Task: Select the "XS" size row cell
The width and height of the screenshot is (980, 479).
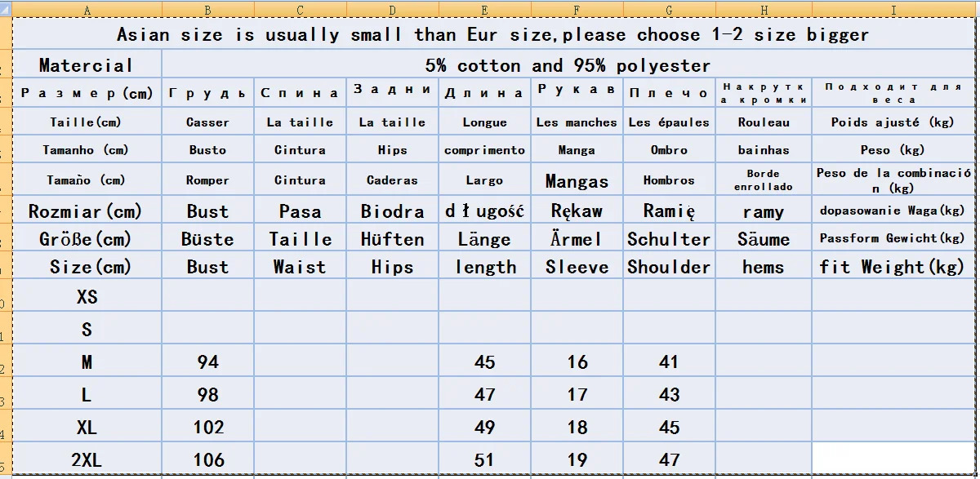Action: click(x=87, y=297)
